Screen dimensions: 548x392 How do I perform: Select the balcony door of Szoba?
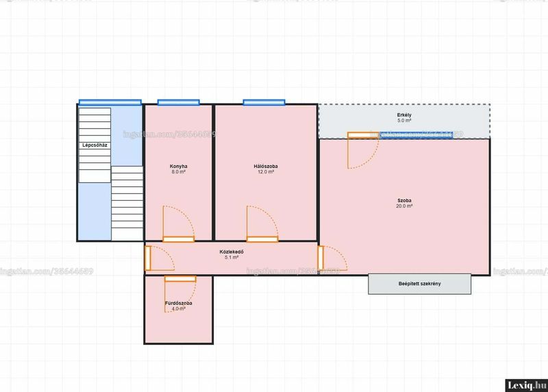point(363,150)
